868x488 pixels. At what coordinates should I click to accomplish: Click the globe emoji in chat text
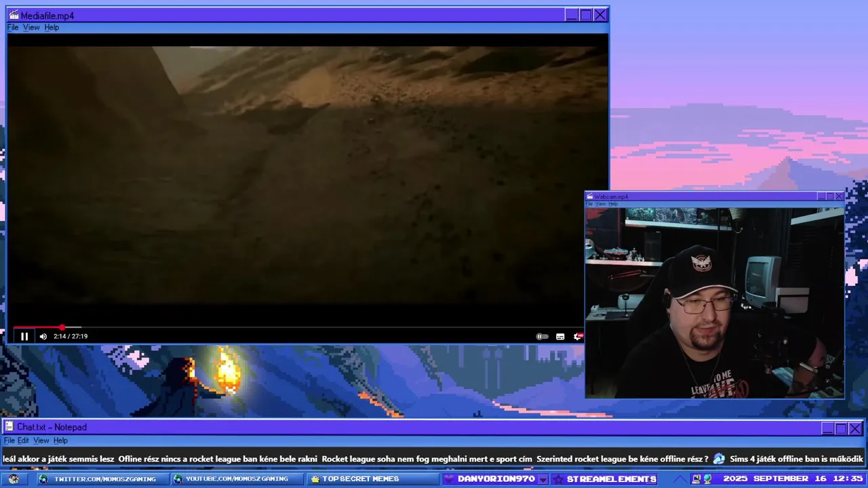coord(719,459)
